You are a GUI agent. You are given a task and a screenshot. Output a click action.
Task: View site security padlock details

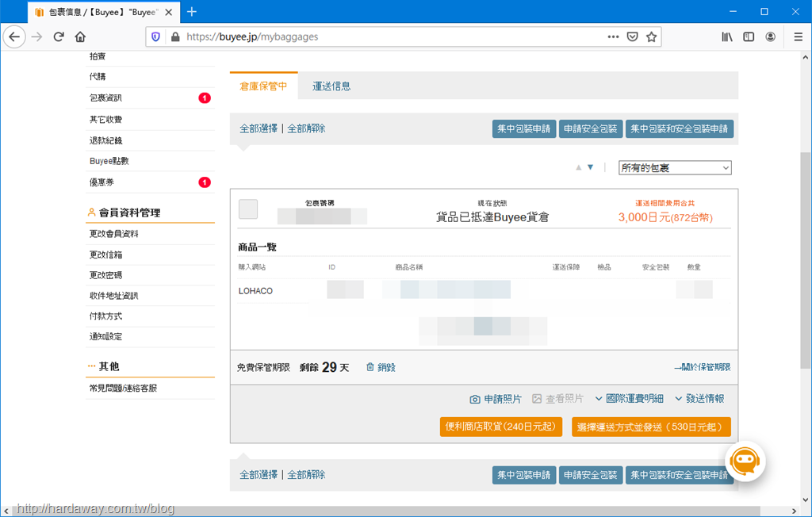[175, 36]
